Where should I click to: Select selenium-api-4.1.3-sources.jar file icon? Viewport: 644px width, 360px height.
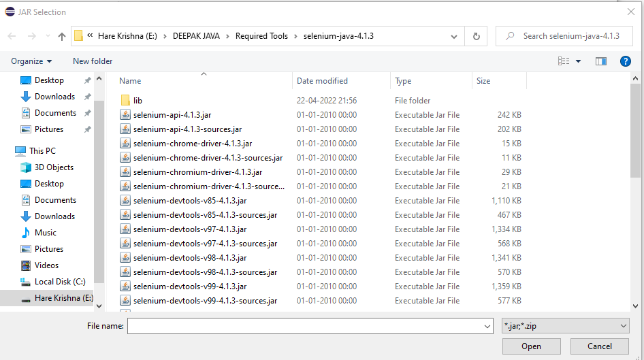(125, 129)
